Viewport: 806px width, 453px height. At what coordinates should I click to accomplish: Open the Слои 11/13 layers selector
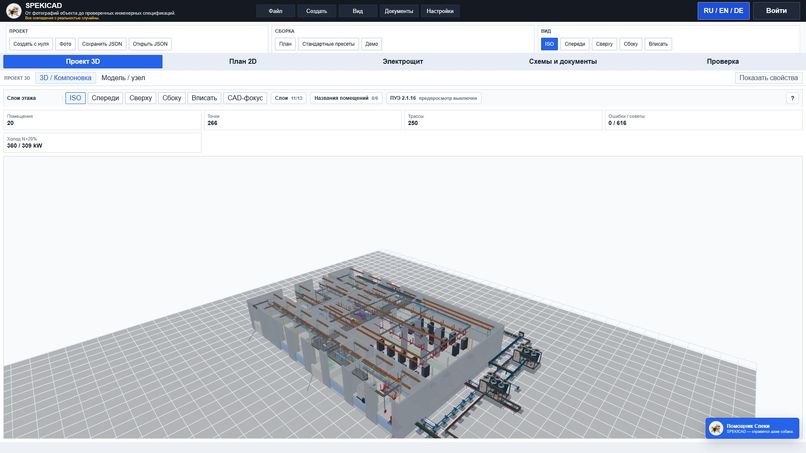tap(288, 98)
